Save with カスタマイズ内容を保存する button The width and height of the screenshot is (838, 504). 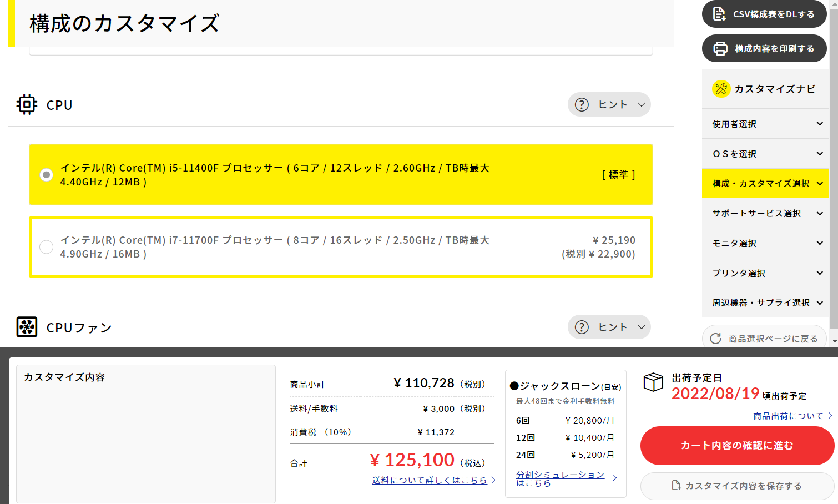coord(737,486)
